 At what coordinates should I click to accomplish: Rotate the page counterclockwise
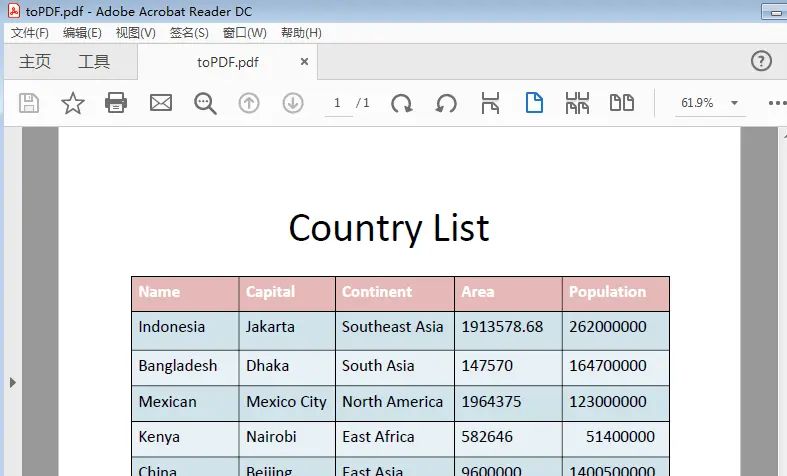(x=446, y=103)
